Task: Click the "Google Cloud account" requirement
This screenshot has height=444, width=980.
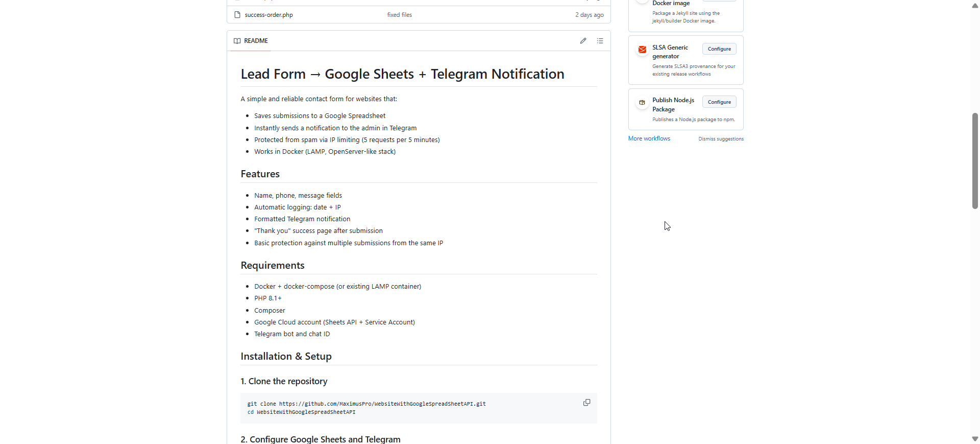Action: tap(334, 322)
